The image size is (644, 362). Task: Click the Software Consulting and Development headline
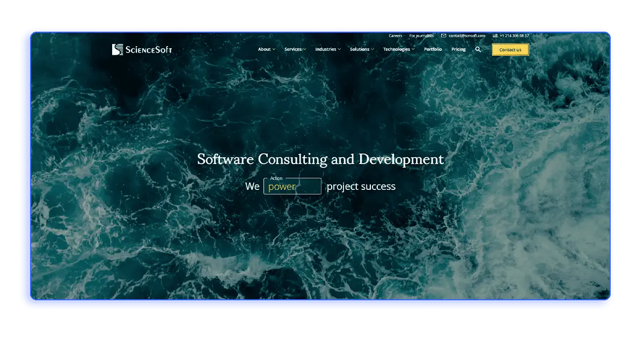coord(321,159)
